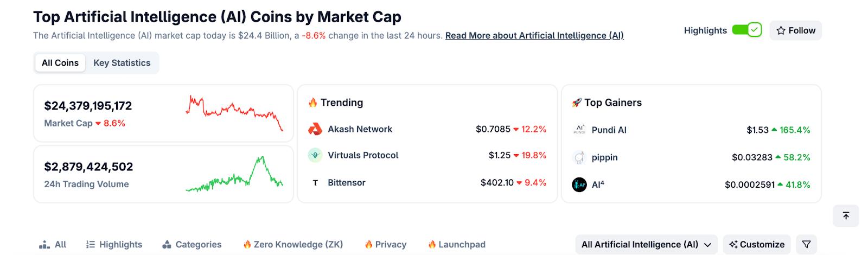Screen dimensions: 868x255
Task: Click the Bittensor coin icon
Action: coord(315,183)
